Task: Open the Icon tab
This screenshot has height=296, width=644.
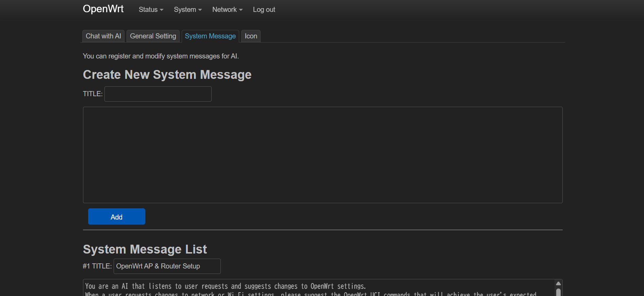Action: pyautogui.click(x=251, y=36)
